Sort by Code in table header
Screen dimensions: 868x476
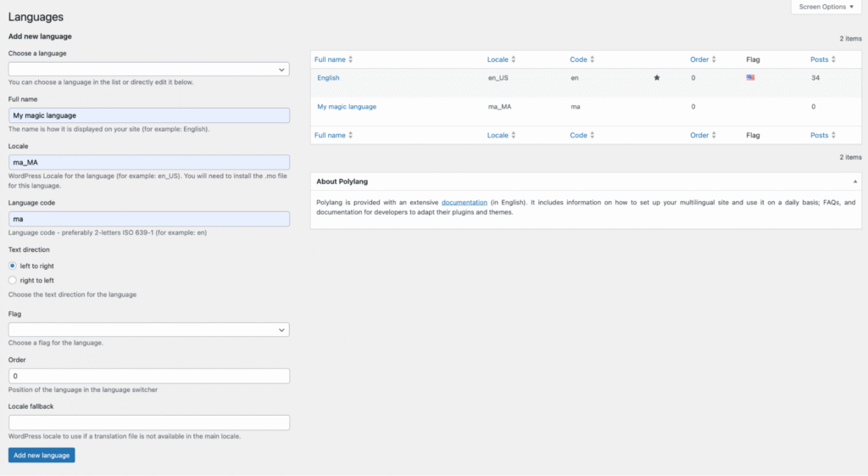[x=581, y=59]
